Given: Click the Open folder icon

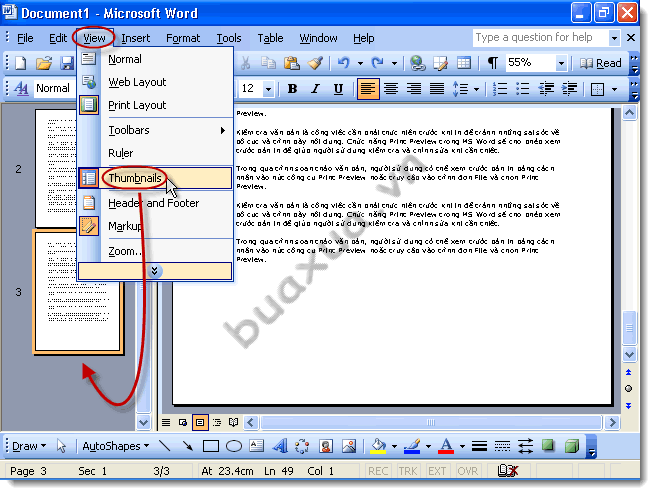Looking at the screenshot, I should (x=44, y=63).
